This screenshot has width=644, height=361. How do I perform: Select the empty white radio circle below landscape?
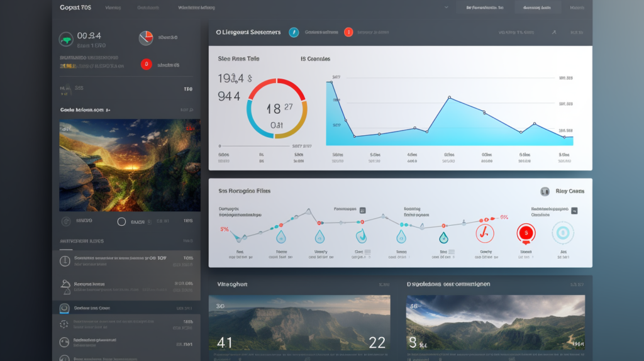point(121,222)
